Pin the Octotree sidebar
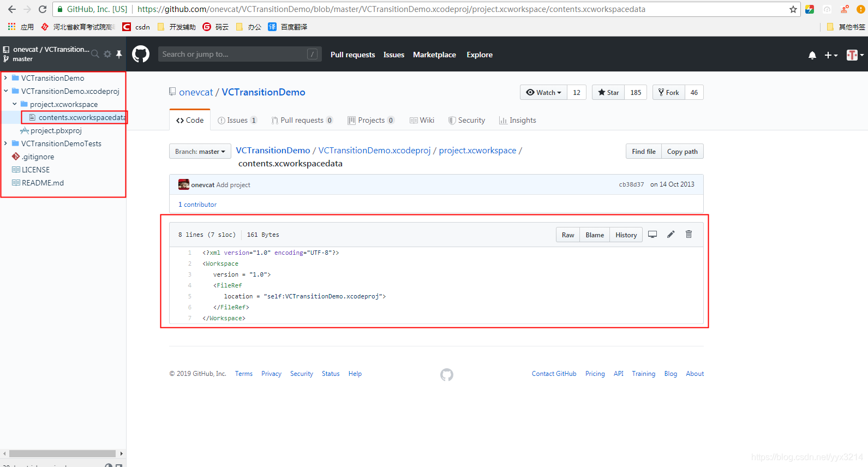The width and height of the screenshot is (868, 467). coord(119,54)
